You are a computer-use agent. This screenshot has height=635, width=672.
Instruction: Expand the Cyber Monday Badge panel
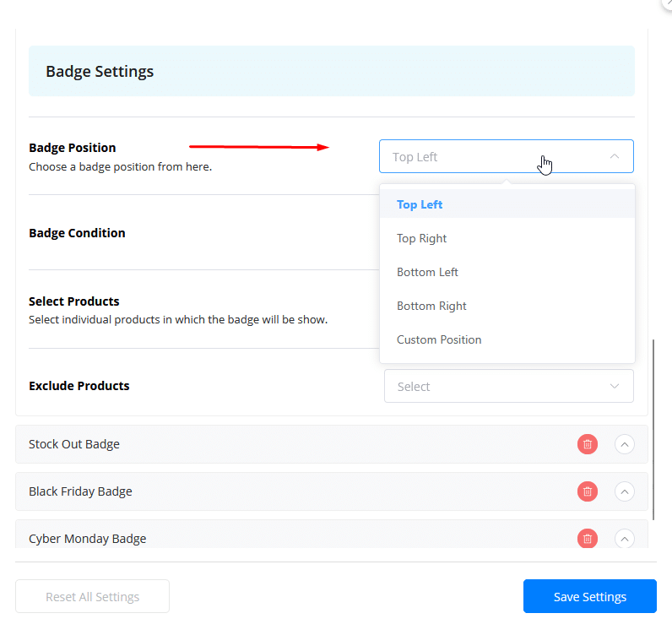624,538
